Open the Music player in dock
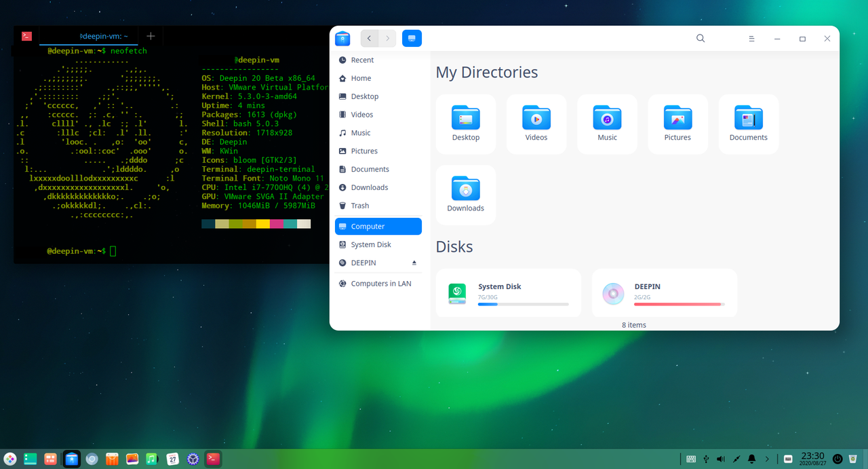The height and width of the screenshot is (469, 868). click(x=153, y=459)
